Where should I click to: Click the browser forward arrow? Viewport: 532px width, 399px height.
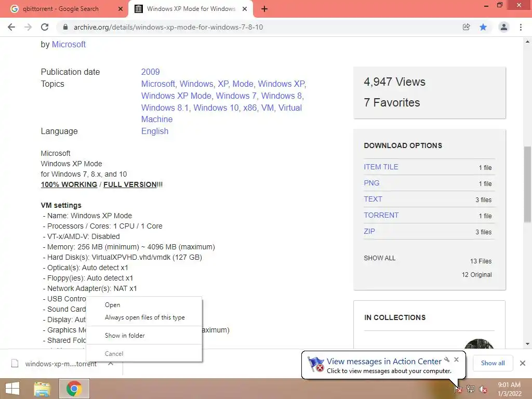click(28, 27)
